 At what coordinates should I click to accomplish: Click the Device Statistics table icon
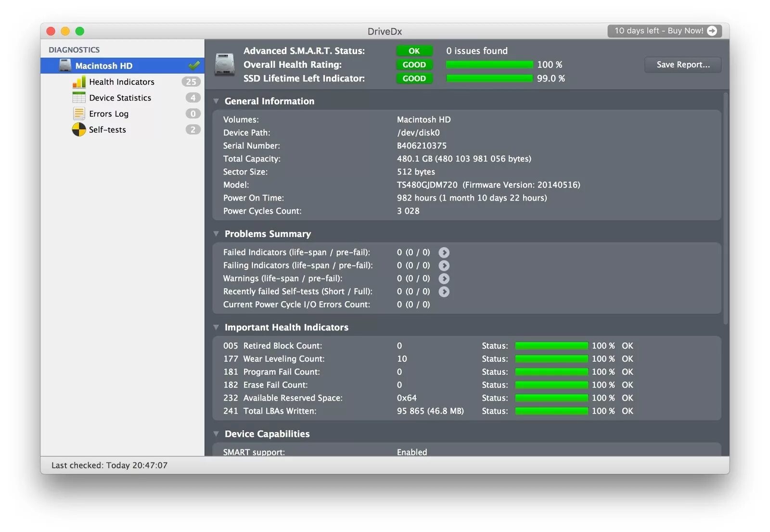click(79, 98)
